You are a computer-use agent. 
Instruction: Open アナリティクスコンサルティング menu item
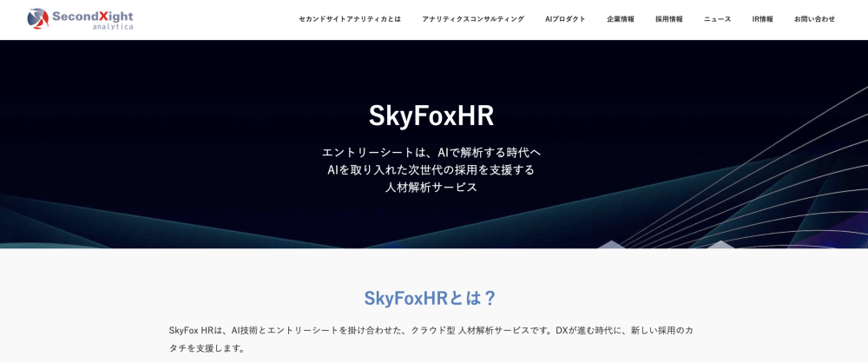pos(473,19)
